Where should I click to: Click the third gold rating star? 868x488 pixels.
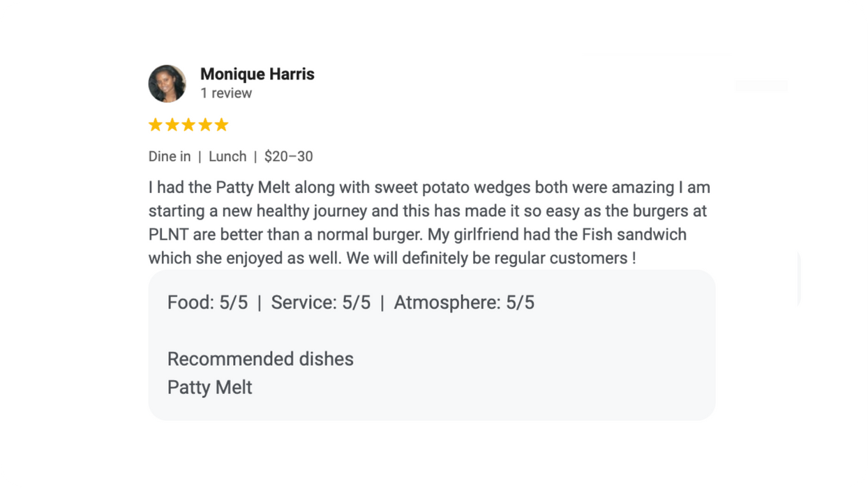coord(188,125)
